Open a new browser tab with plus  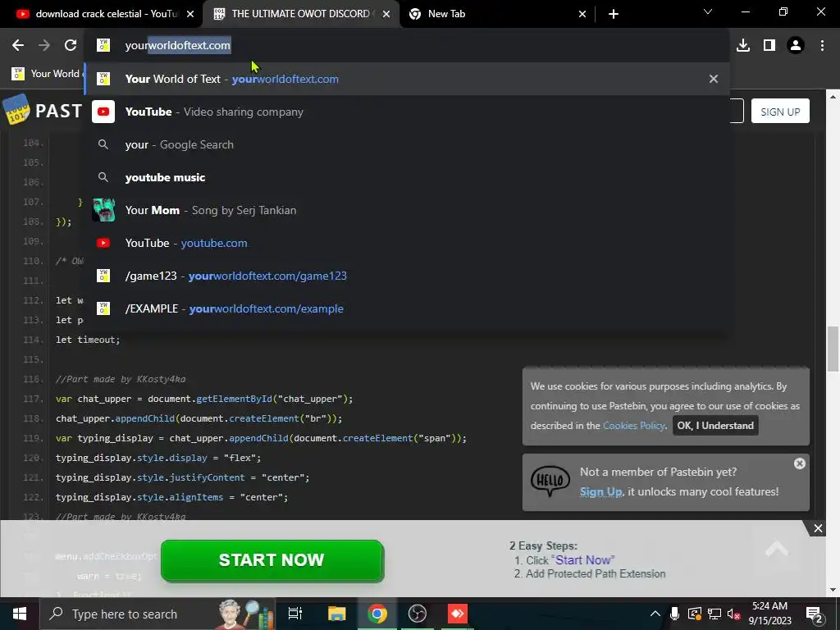click(614, 14)
